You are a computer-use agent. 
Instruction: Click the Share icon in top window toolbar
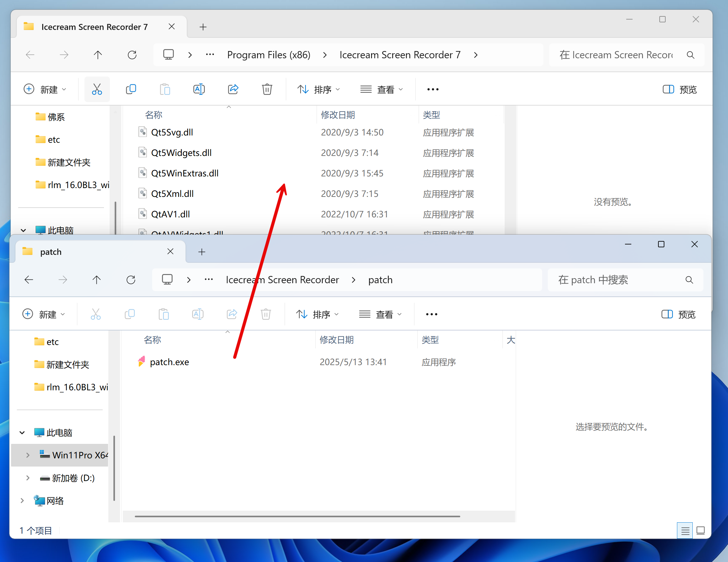point(233,89)
